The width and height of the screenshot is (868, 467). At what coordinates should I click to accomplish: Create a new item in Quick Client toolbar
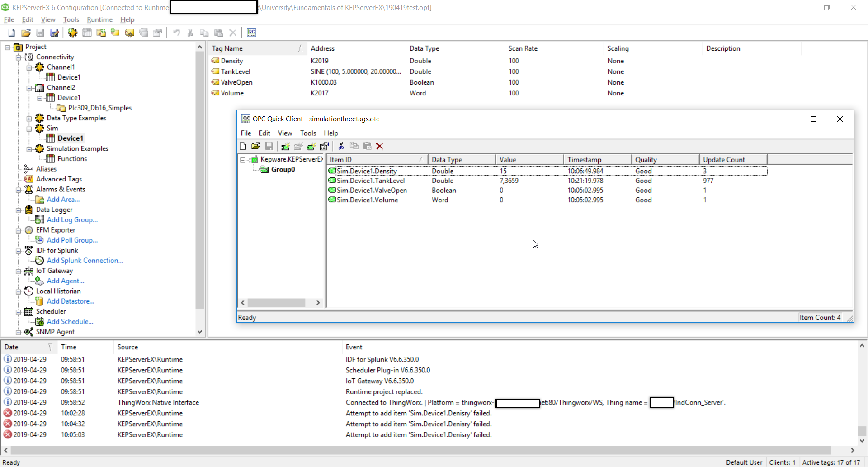click(x=311, y=146)
